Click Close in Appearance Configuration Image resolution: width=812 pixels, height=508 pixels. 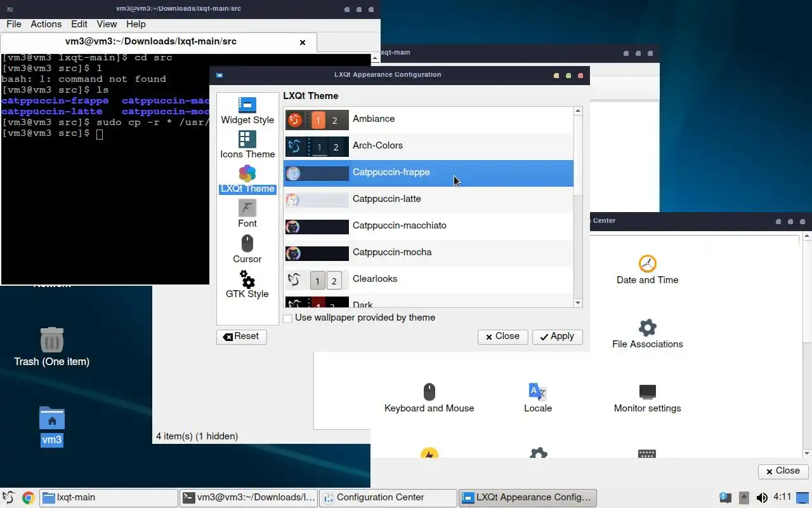(502, 337)
